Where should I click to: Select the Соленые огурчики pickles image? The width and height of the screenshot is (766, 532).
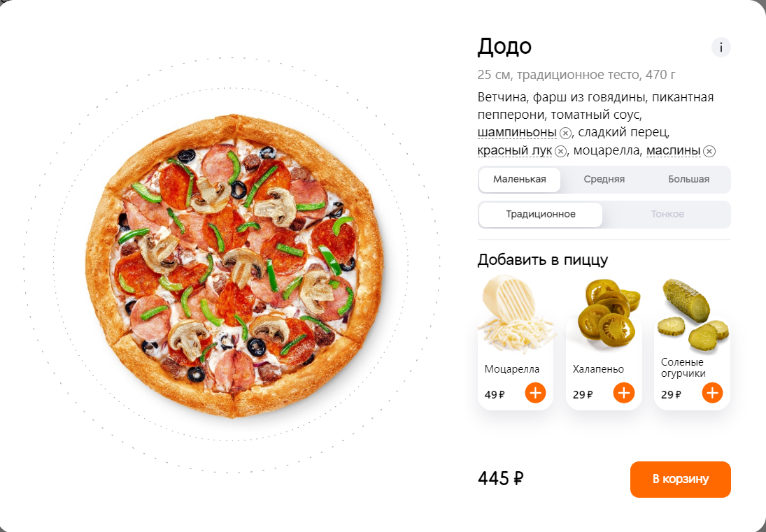(x=693, y=315)
